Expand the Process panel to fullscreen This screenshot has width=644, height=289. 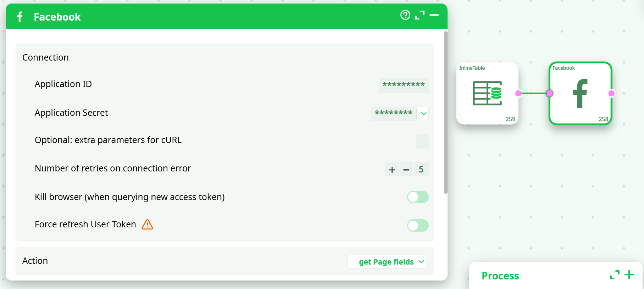(x=615, y=275)
